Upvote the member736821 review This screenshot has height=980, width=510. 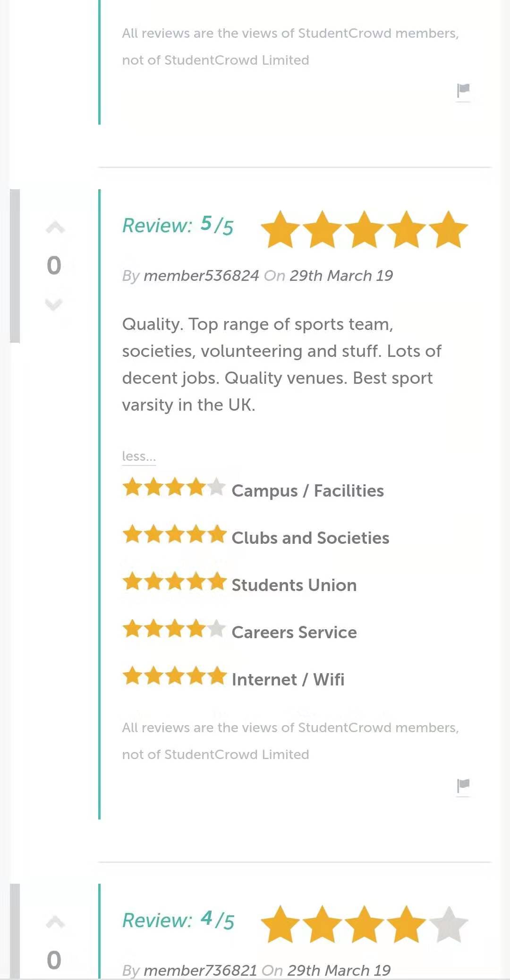(x=55, y=922)
